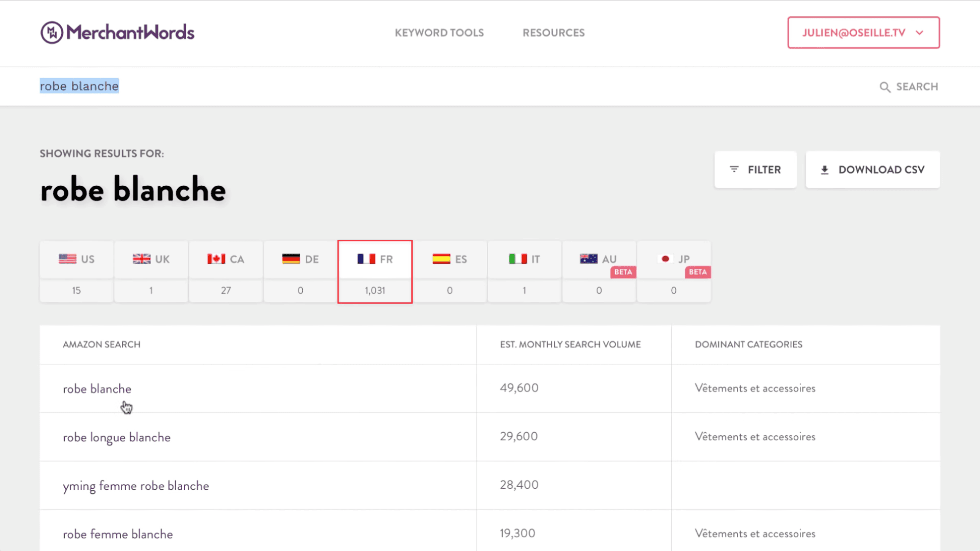Open the 'robe longue blanche' keyword result
This screenshot has width=980, height=551.
[x=116, y=437]
